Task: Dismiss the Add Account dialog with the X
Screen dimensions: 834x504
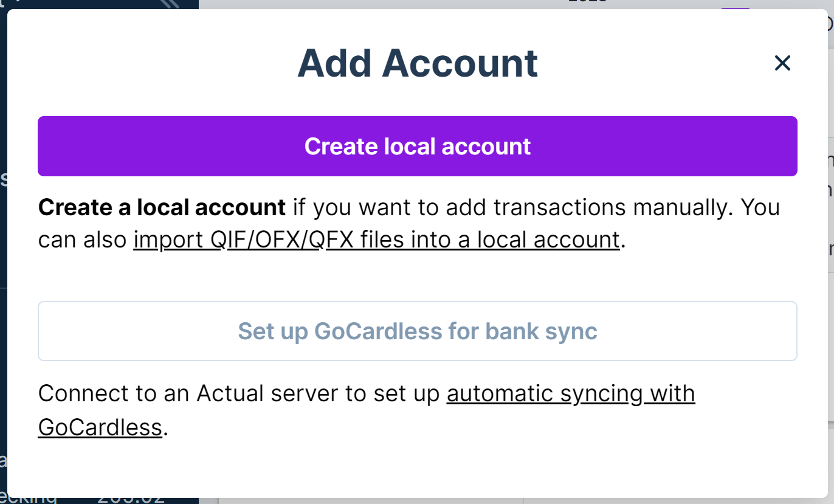Action: tap(782, 63)
